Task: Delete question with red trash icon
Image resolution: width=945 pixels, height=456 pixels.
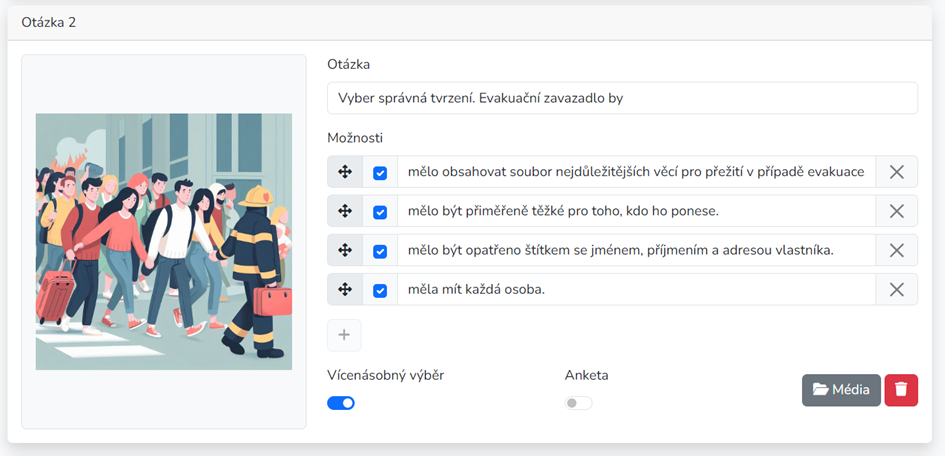Action: point(901,390)
